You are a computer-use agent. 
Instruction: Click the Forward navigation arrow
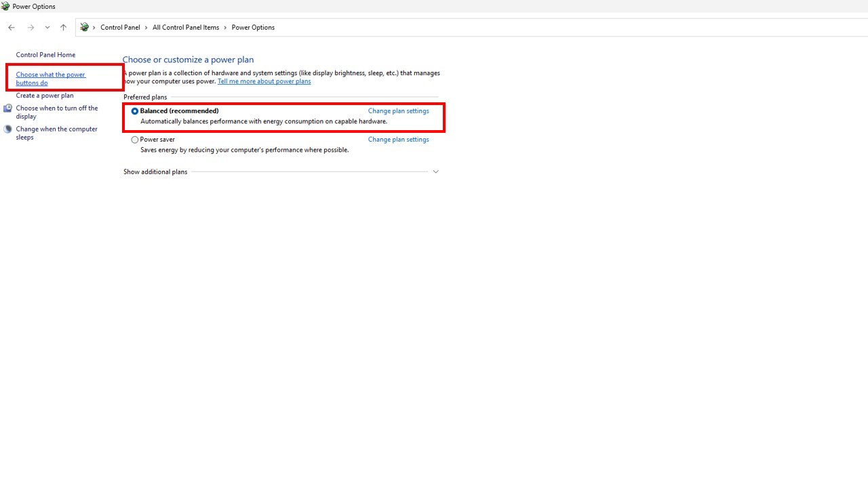[31, 28]
